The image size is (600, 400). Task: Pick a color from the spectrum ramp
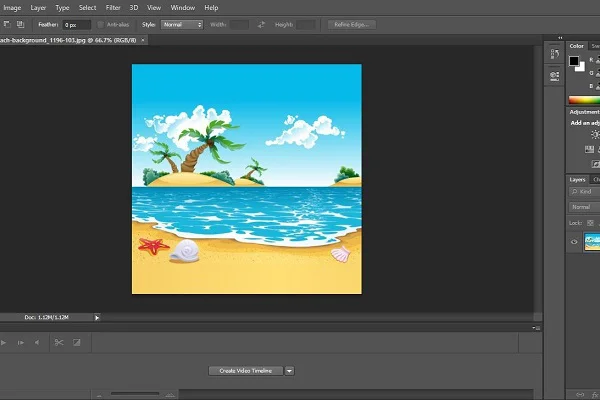point(584,100)
